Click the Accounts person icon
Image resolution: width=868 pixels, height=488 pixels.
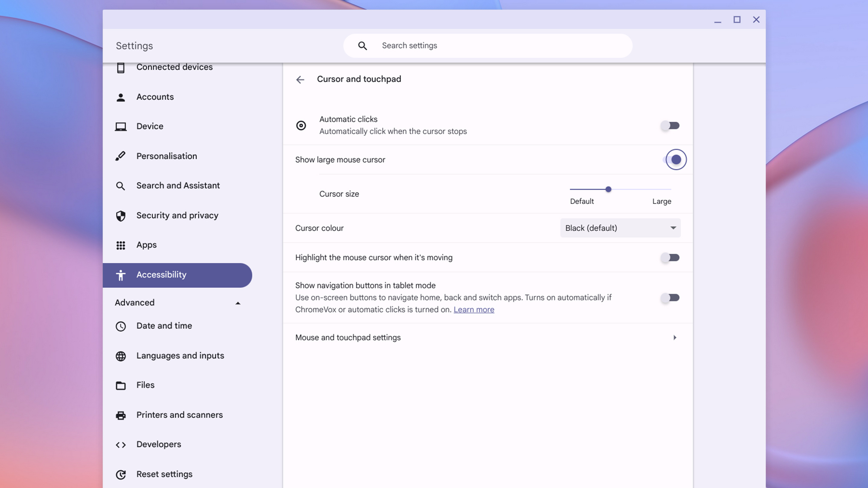point(121,98)
